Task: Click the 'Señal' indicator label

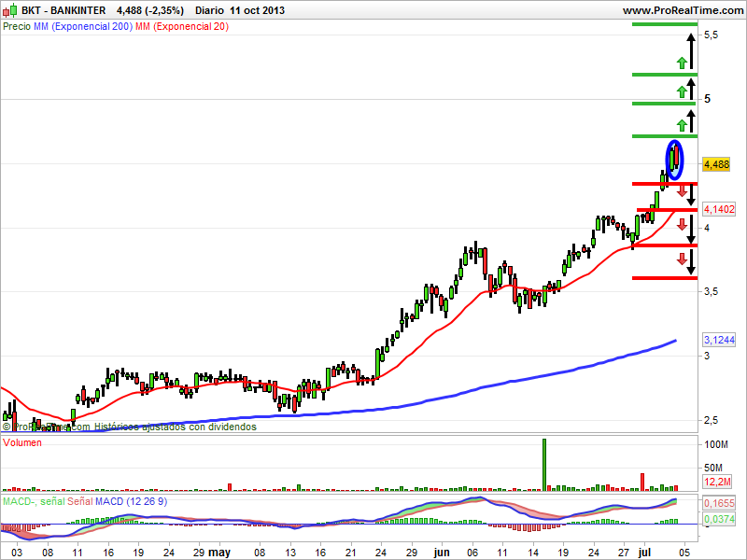Action: (x=80, y=501)
